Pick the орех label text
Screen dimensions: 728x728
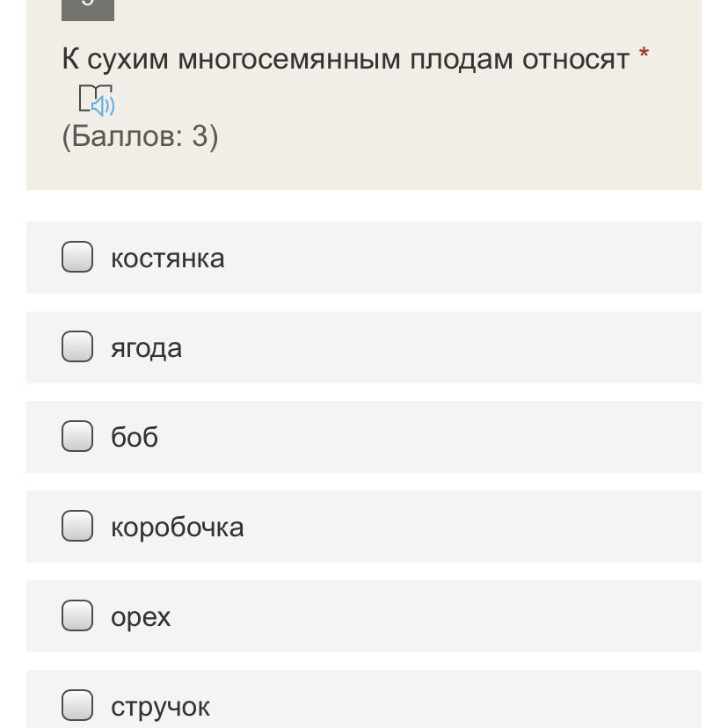point(141,617)
